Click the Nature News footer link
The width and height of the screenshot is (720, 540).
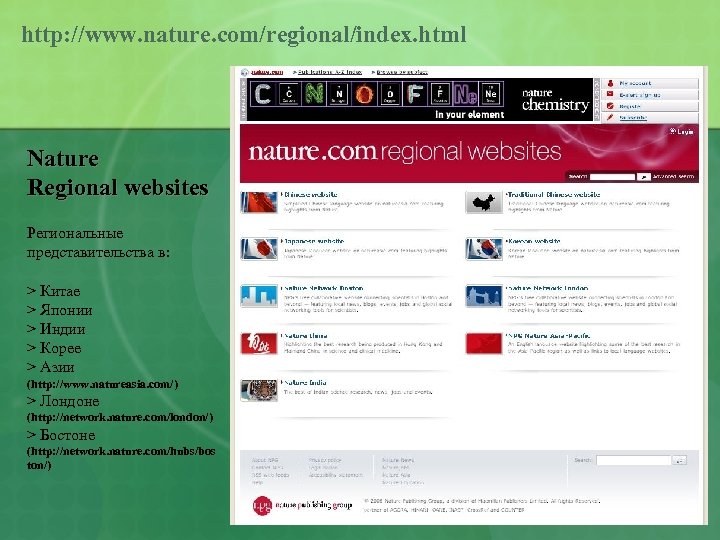[398, 460]
